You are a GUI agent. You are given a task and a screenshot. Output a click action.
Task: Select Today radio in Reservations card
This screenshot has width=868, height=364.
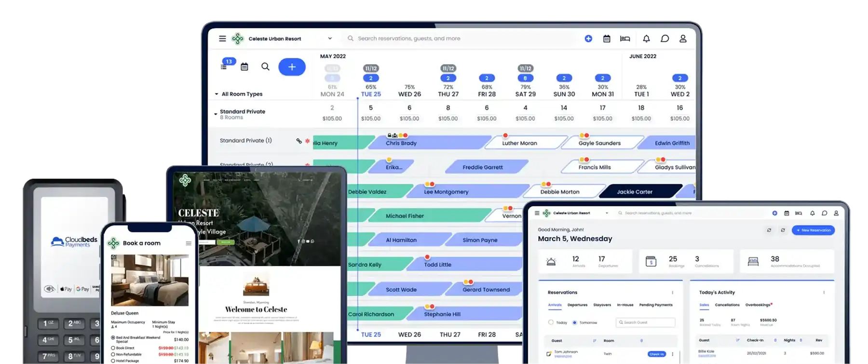551,322
